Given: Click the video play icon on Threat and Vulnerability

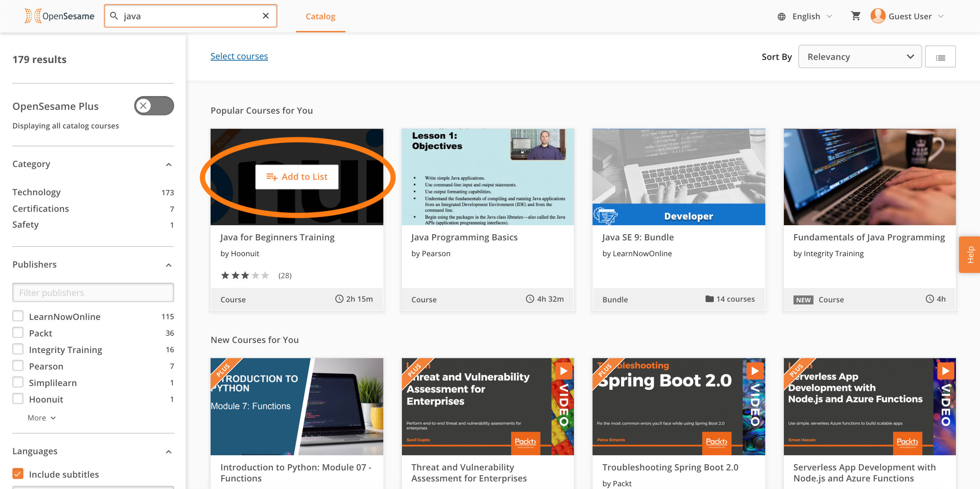Looking at the screenshot, I should point(564,371).
